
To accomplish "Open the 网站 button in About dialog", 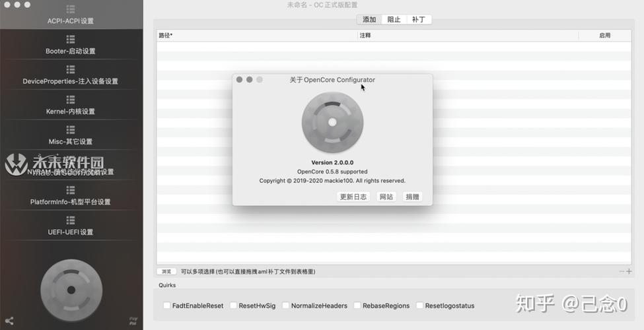I will point(386,197).
